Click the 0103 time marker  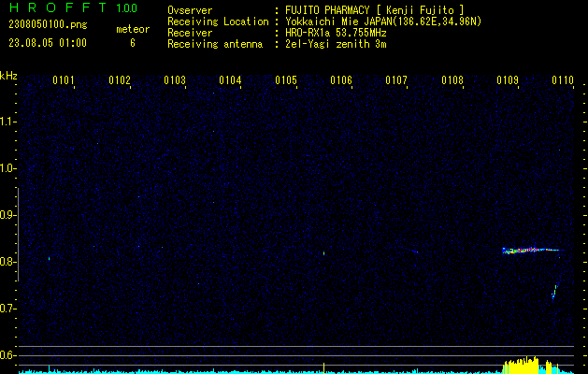pos(175,80)
